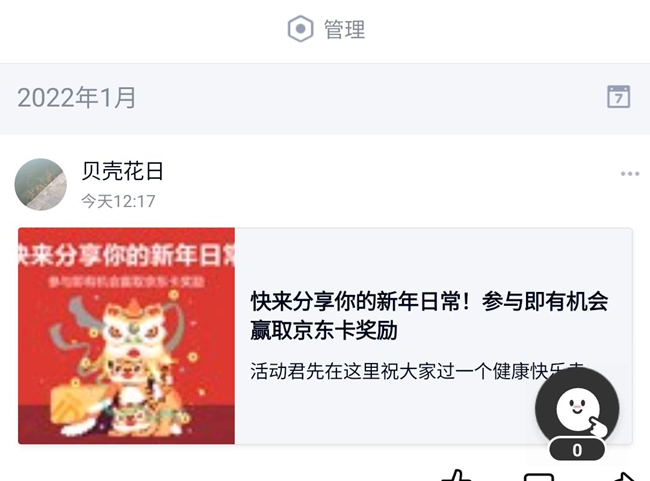Click the description starting 活动君先在这里
The height and width of the screenshot is (481, 650).
click(417, 371)
